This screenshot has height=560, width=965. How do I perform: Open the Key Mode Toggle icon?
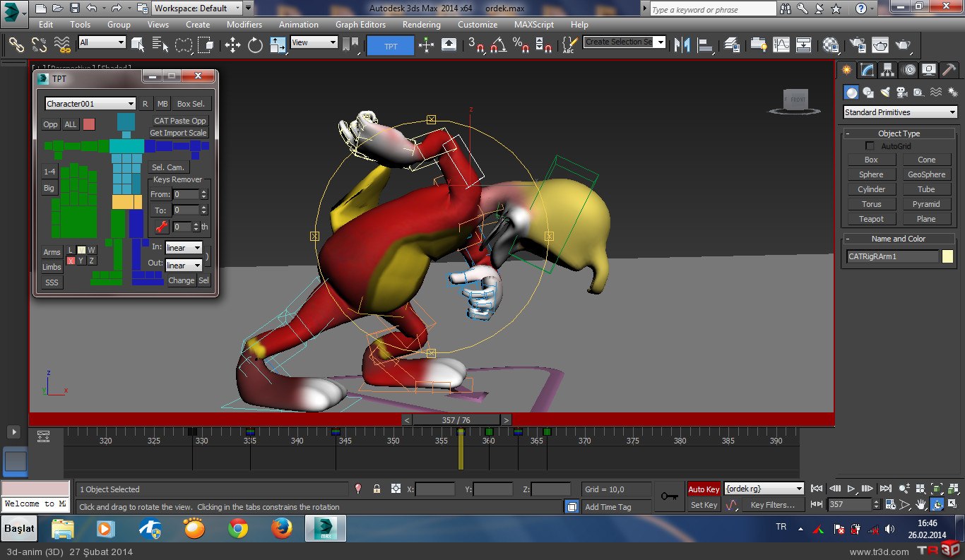click(x=817, y=504)
